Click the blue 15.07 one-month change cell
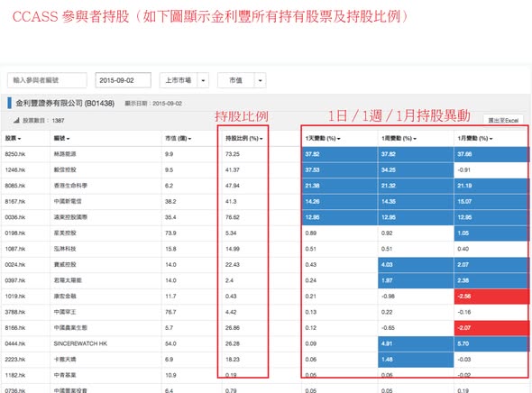Viewport: 532px width, 393px height. (x=491, y=201)
